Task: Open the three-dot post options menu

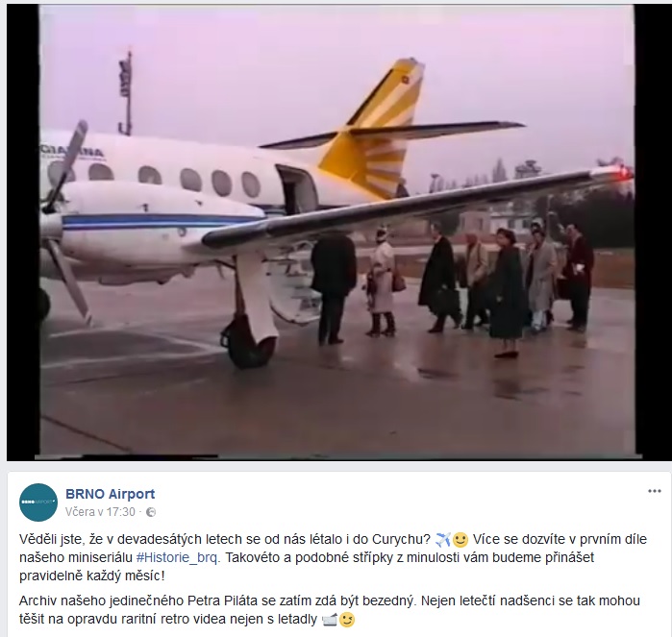Action: [x=654, y=491]
